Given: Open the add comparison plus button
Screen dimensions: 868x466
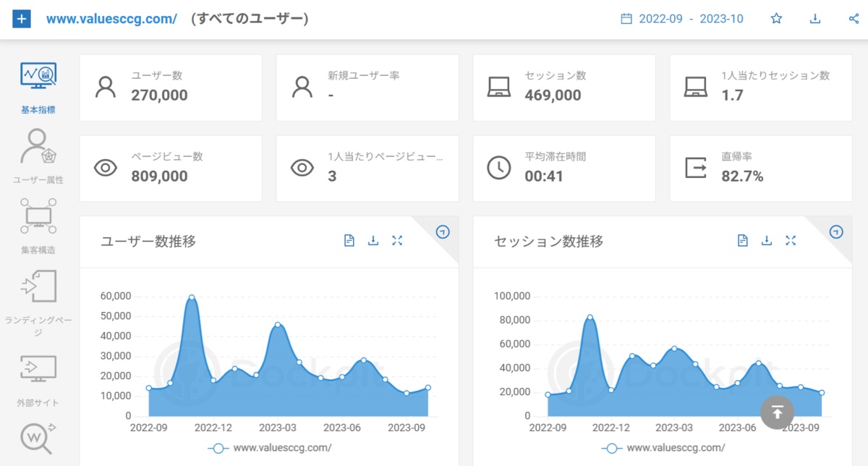Looking at the screenshot, I should pos(22,17).
